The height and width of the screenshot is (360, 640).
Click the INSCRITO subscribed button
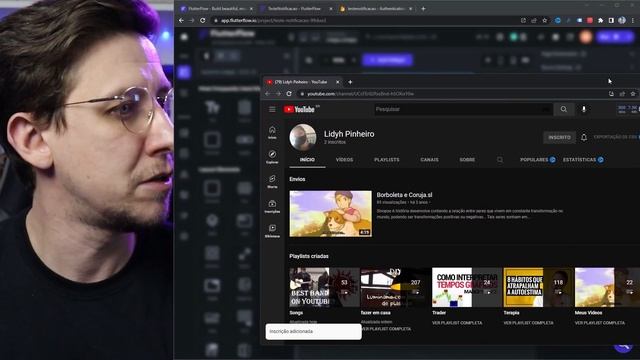[559, 138]
